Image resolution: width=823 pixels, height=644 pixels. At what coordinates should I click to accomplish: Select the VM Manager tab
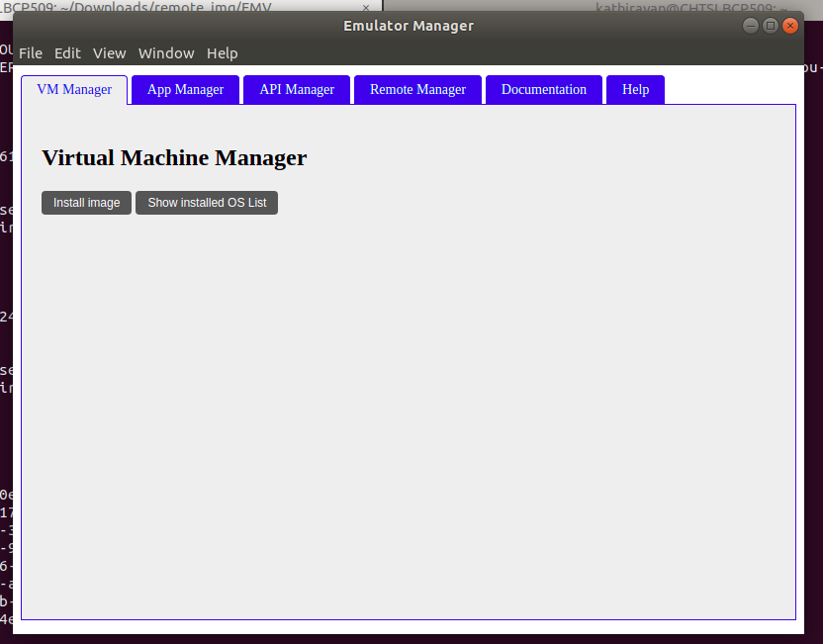coord(74,90)
